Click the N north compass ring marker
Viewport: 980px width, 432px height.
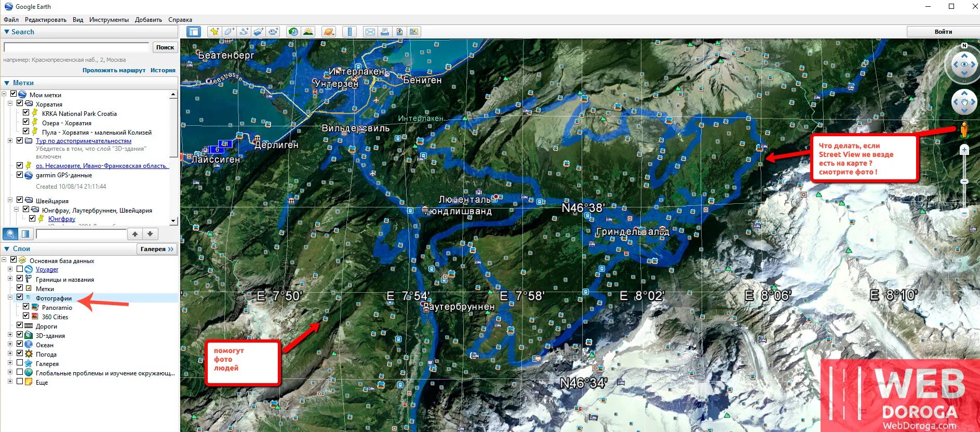coord(964,46)
